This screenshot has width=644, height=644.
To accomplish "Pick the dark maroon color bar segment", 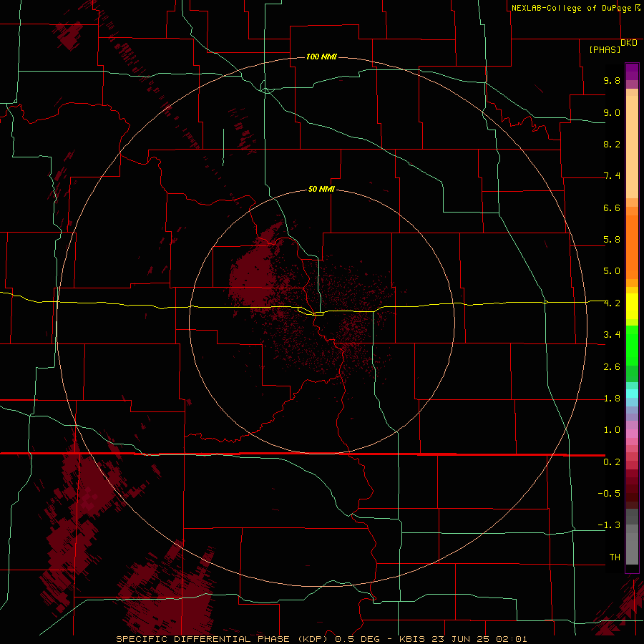I will (x=632, y=489).
